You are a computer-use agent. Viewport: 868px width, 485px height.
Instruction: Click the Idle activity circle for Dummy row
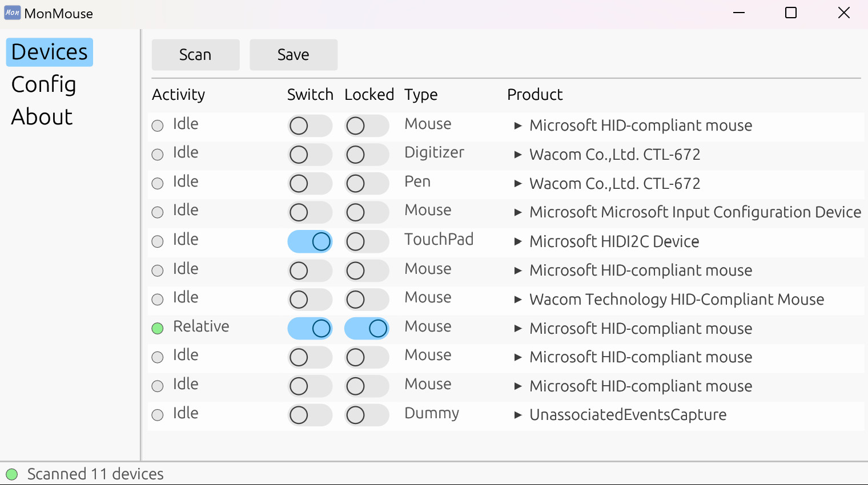(x=158, y=415)
